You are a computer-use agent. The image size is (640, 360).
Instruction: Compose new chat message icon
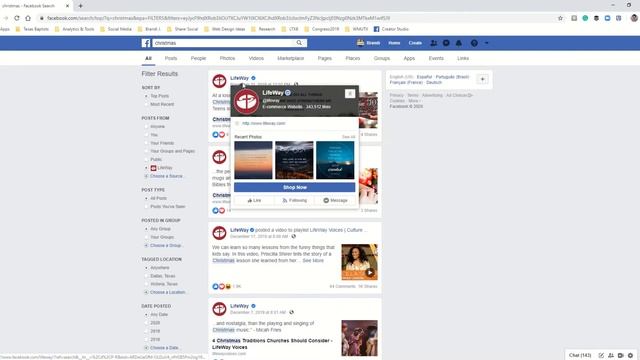(x=601, y=356)
